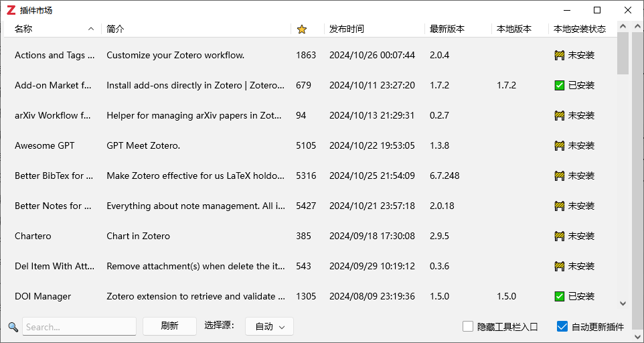Image resolution: width=644 pixels, height=343 pixels.
Task: Click the outer window scrollbar up arrow
Action: [638, 27]
